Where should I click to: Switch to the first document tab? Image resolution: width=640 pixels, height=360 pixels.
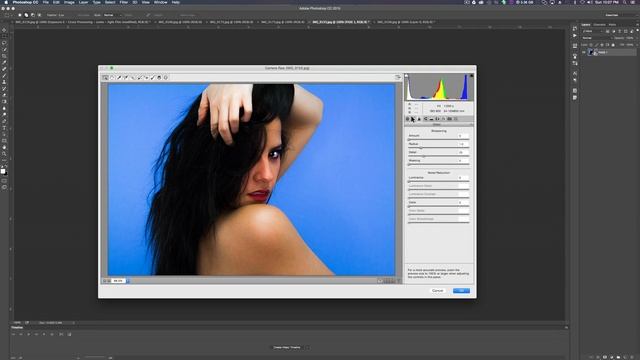(x=84, y=22)
